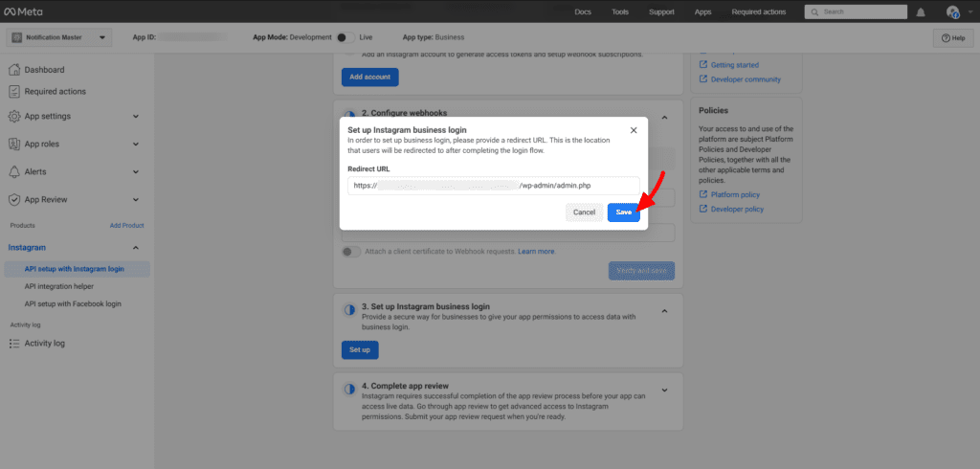980x469 pixels.
Task: Select API setup with Instagram login
Action: pos(77,269)
